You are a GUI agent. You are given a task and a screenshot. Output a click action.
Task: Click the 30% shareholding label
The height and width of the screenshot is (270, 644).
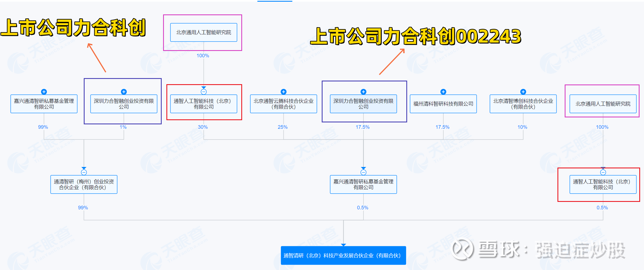203,127
